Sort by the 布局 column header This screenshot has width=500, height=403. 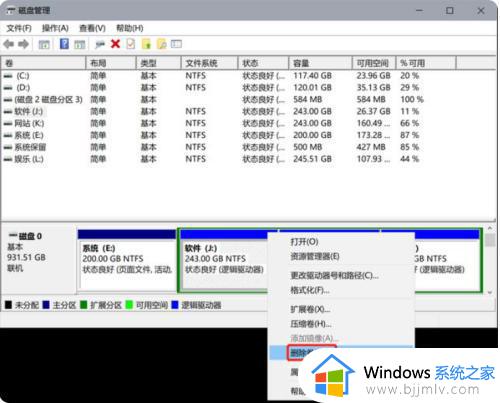tap(111, 63)
